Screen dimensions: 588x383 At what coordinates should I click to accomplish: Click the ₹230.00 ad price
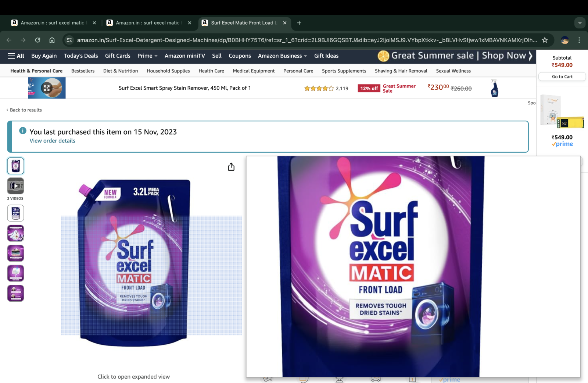pyautogui.click(x=438, y=88)
